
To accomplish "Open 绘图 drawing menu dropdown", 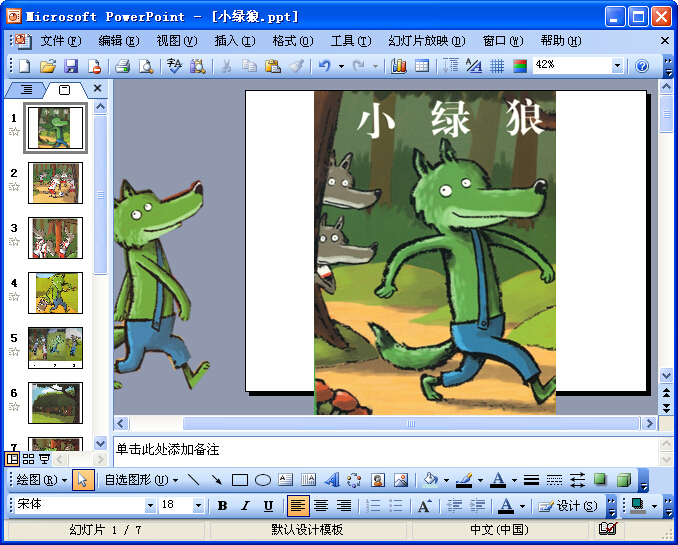I will [42, 480].
